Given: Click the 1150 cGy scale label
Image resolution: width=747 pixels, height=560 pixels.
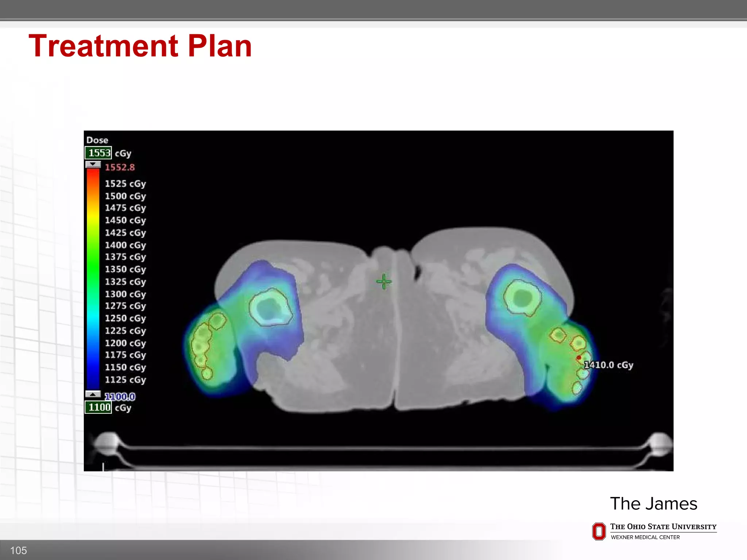Looking at the screenshot, I should coord(125,367).
